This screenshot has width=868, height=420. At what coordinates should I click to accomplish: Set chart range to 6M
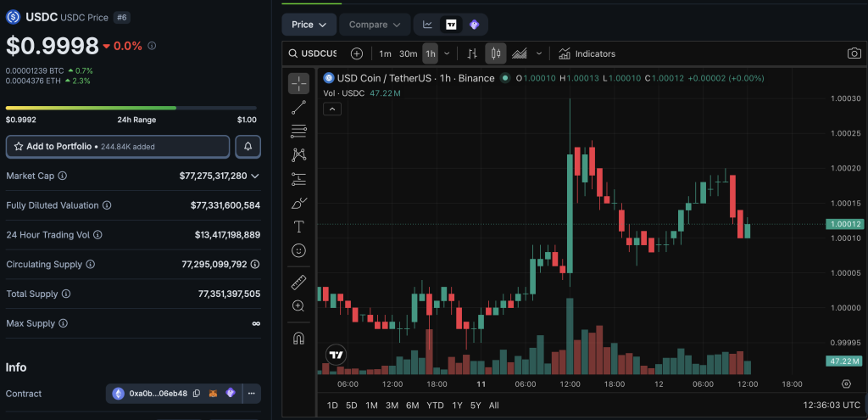[x=413, y=405]
